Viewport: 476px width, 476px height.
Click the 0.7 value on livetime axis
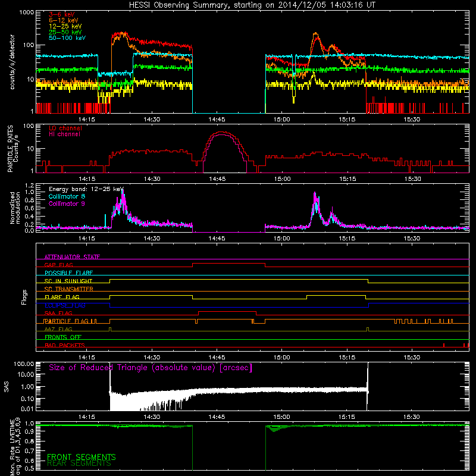tap(29, 451)
